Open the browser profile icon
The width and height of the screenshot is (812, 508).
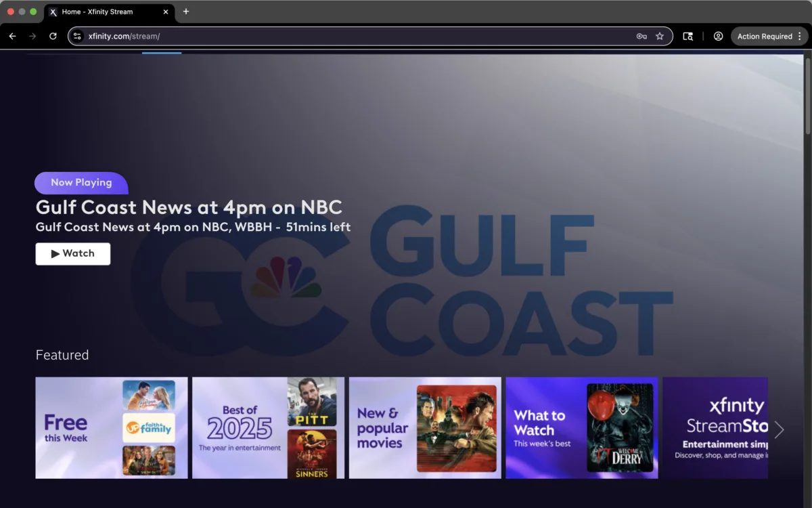tap(718, 37)
